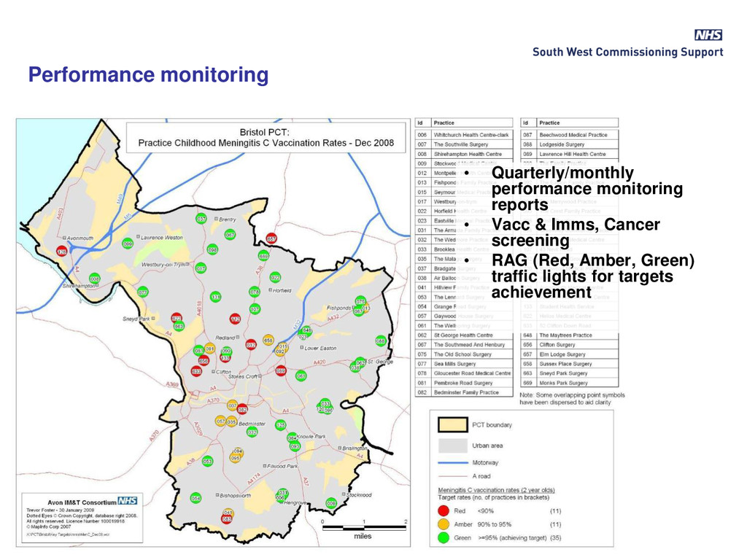
Task: Click 'South West Commissioning Support' text
Action: pyautogui.click(x=627, y=52)
